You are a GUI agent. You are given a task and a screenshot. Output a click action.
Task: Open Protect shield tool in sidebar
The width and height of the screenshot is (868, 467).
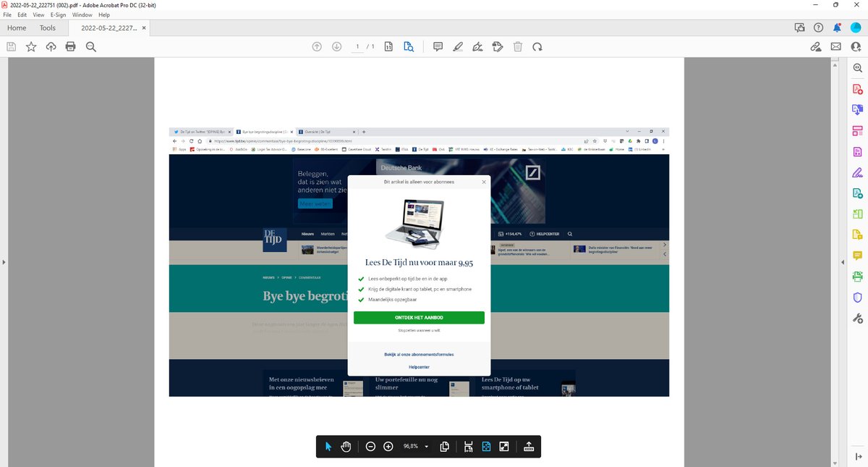tap(858, 298)
